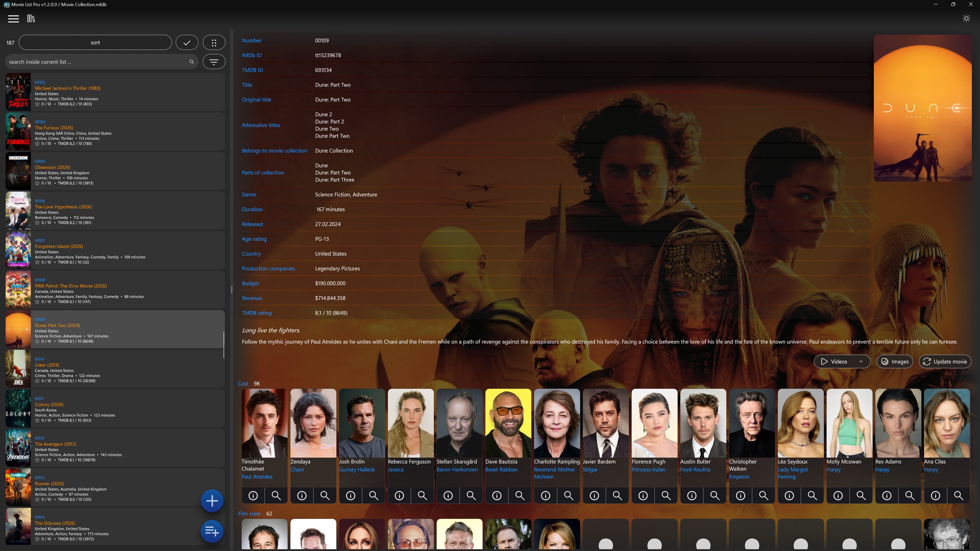Toggle star rating for The Avengers (2012)
This screenshot has height=551, width=980.
point(37,460)
